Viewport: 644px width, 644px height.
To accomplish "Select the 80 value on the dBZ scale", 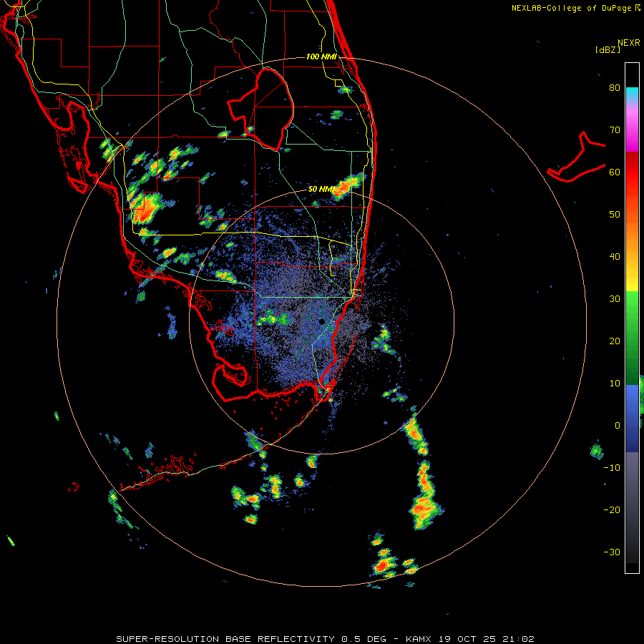I will [x=615, y=88].
